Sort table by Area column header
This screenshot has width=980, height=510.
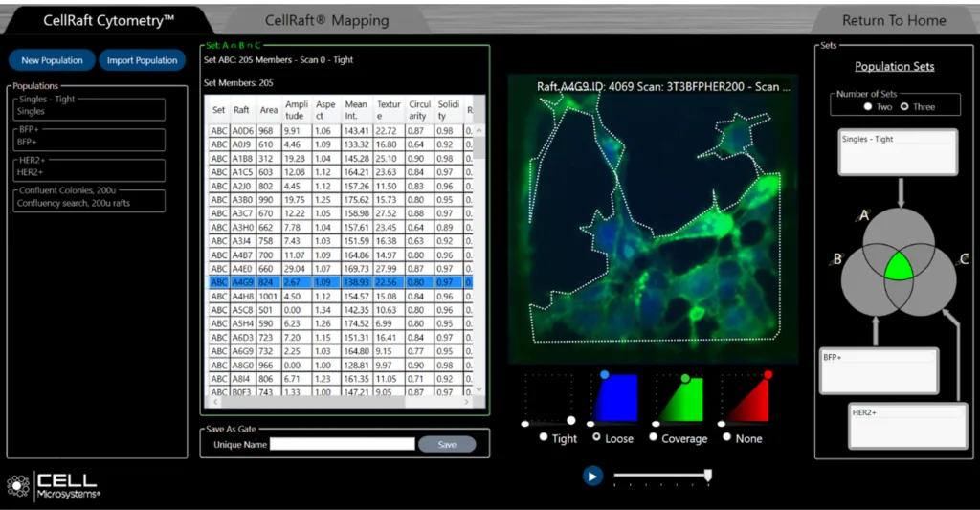[269, 110]
